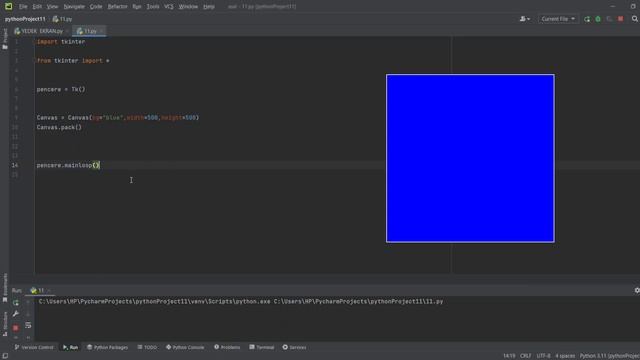Image resolution: width=640 pixels, height=360 pixels.
Task: Open the Help menu
Action: coord(209,7)
